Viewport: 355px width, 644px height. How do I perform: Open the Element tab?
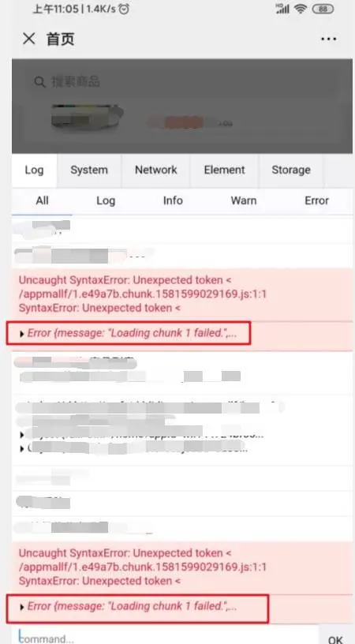coord(225,170)
